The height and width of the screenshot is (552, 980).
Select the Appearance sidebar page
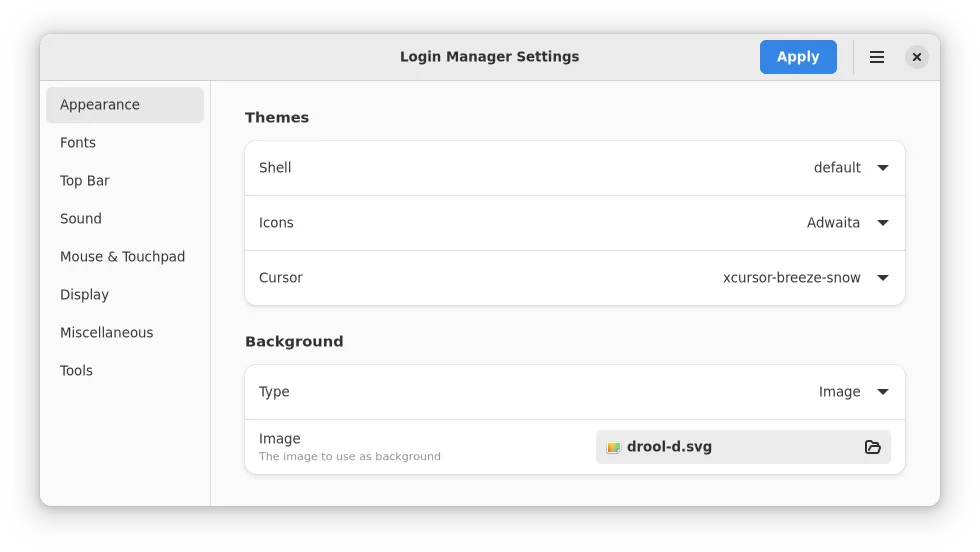pos(125,105)
